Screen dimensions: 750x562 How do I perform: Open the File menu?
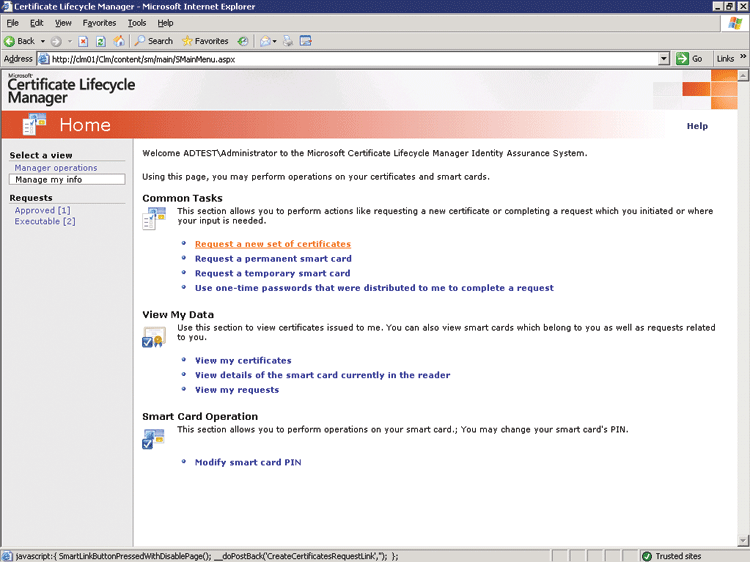12,23
